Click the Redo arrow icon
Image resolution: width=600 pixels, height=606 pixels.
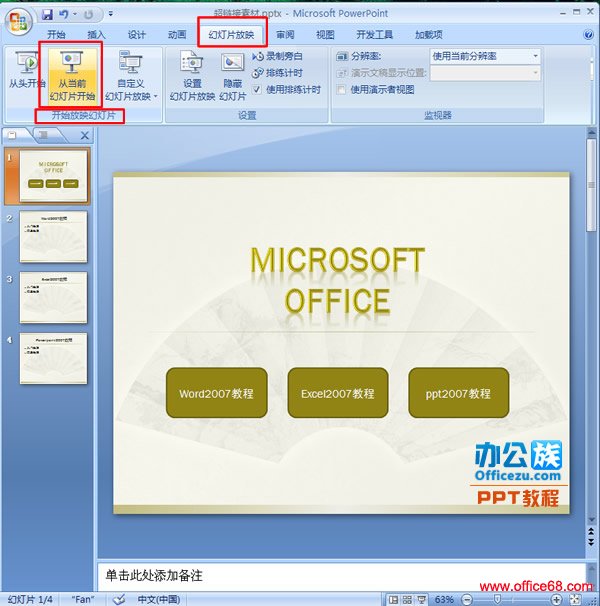tap(89, 15)
